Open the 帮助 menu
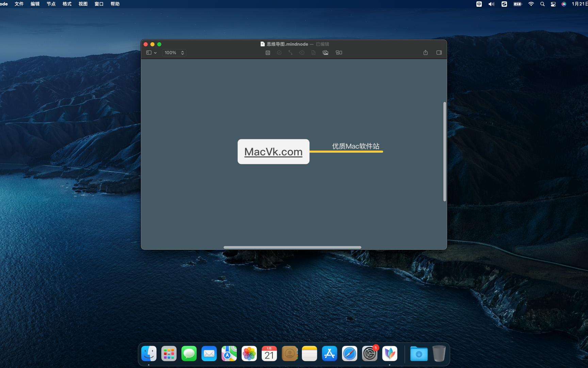Viewport: 588px width, 368px height. pyautogui.click(x=115, y=4)
